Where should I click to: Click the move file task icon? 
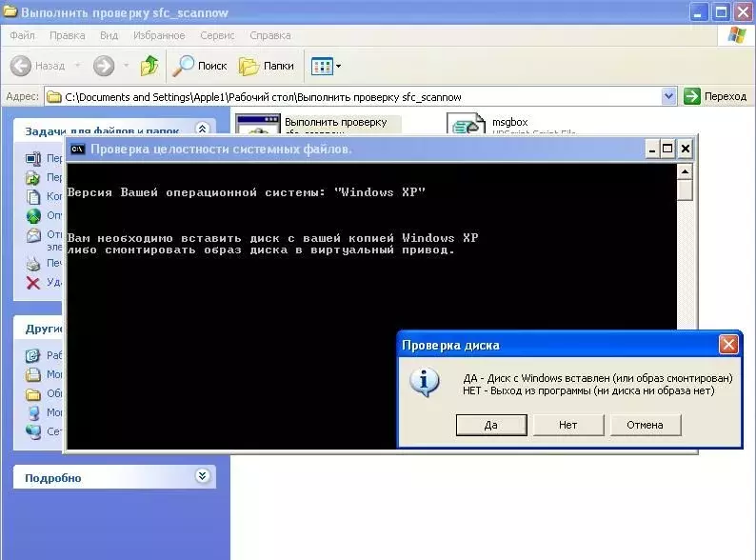pos(32,177)
